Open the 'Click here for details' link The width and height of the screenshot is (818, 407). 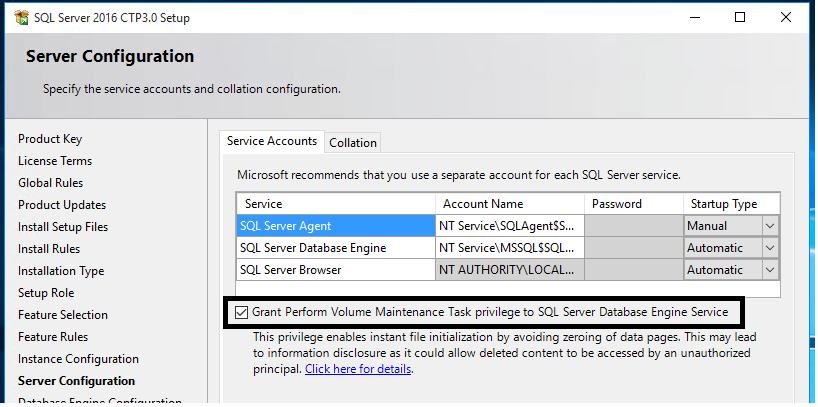click(358, 369)
